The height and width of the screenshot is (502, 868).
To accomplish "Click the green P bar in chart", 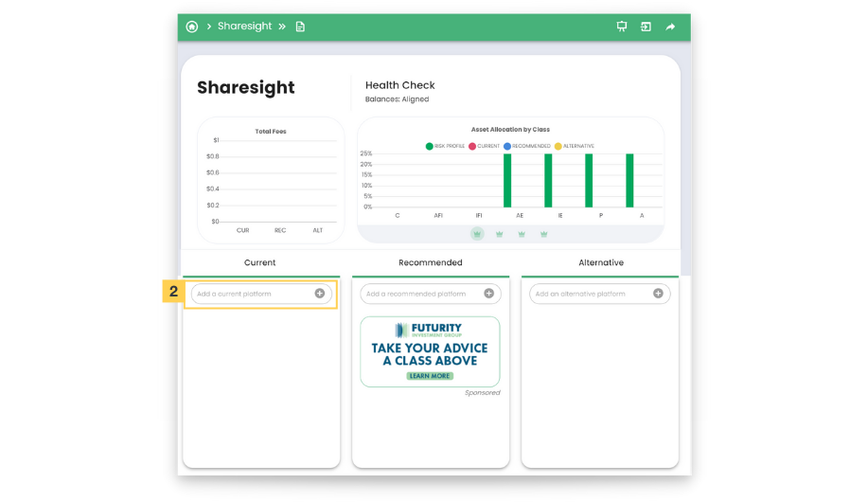I will [589, 181].
